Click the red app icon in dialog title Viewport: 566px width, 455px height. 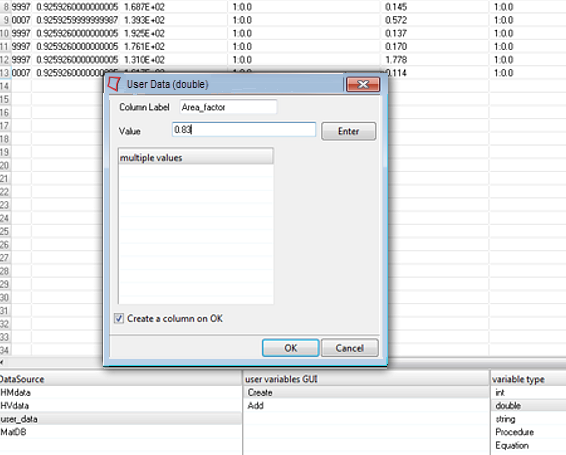pyautogui.click(x=114, y=83)
